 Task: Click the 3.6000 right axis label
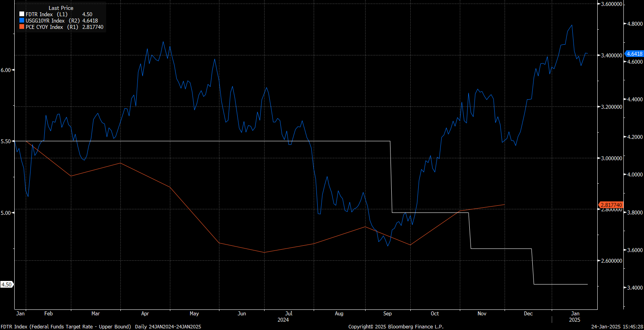(x=635, y=250)
